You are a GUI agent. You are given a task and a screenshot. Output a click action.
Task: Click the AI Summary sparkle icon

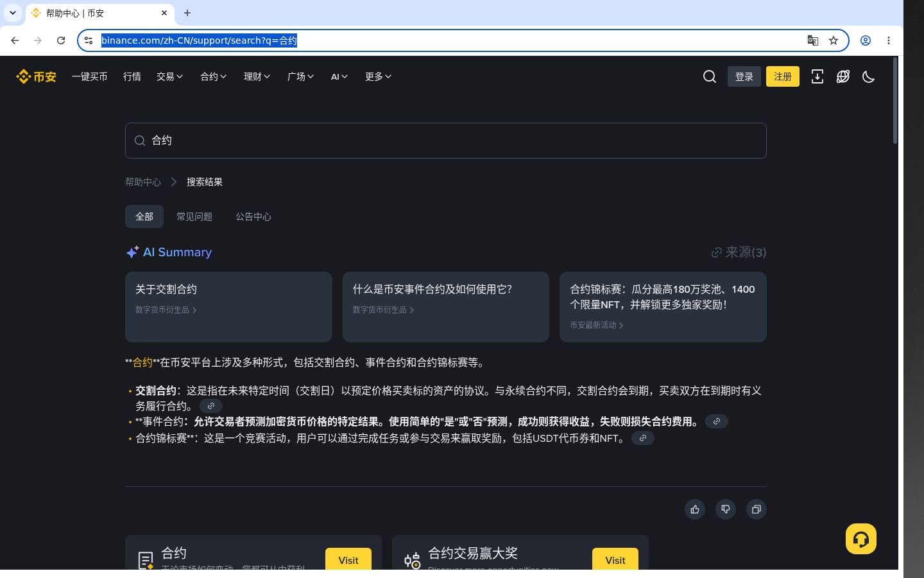(x=132, y=252)
